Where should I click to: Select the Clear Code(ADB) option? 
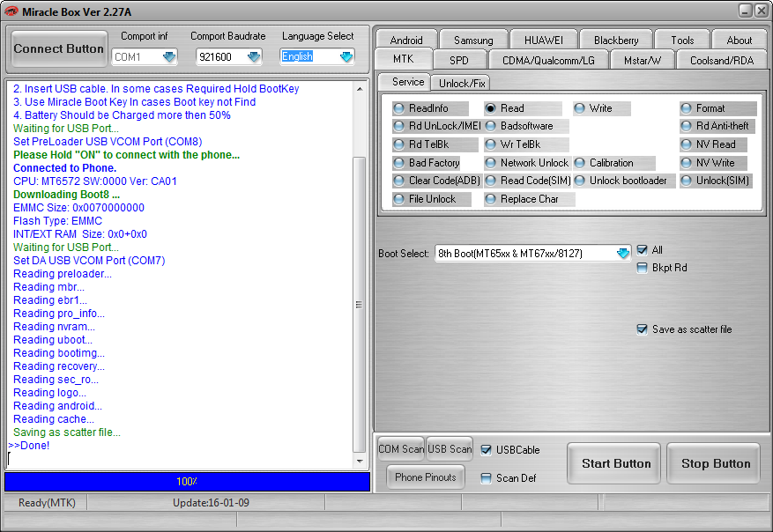tap(437, 181)
